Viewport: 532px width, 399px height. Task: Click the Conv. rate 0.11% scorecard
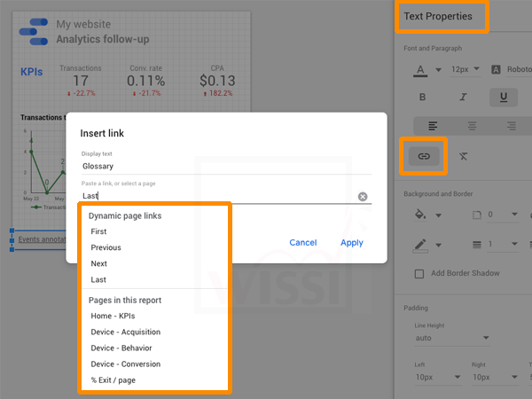click(146, 81)
